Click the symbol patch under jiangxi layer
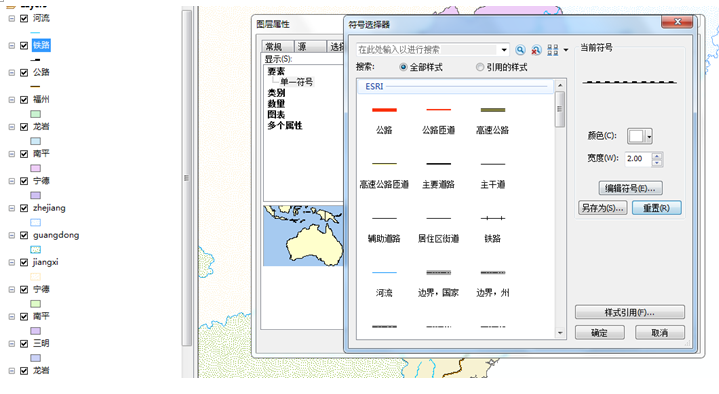 tap(35, 277)
